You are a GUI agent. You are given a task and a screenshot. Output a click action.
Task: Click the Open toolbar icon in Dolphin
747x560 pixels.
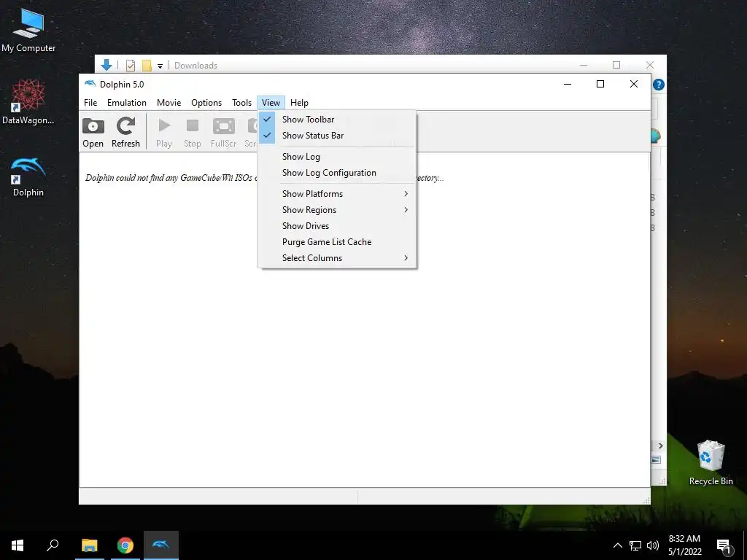(x=93, y=133)
